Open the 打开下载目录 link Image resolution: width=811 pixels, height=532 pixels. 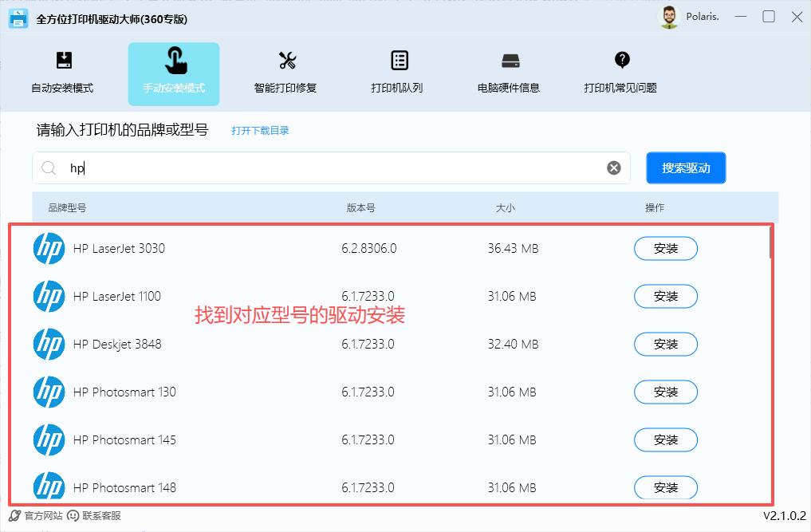tap(259, 132)
